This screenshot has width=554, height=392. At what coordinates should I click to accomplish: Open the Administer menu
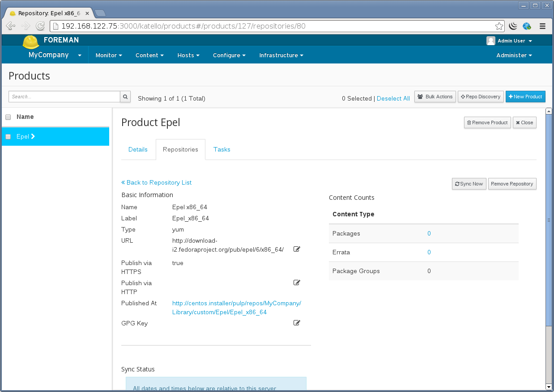[x=514, y=55]
